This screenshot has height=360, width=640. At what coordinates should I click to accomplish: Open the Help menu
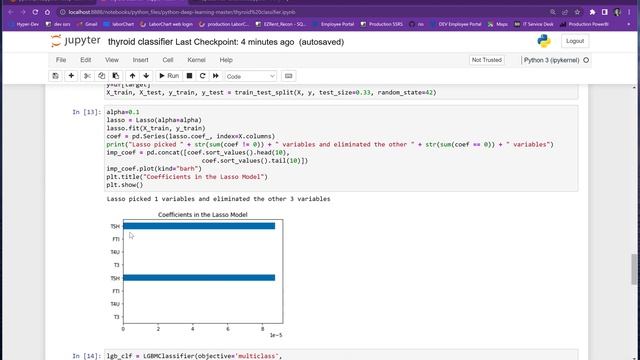[x=226, y=60]
